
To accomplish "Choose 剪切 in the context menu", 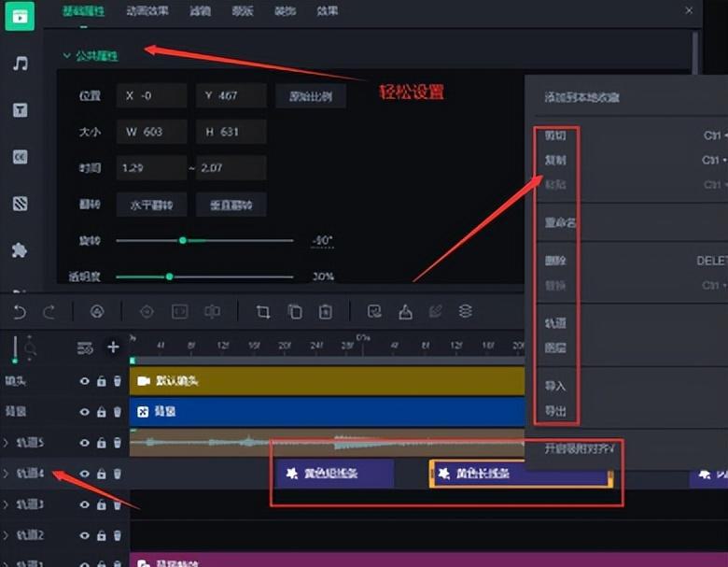I will pyautogui.click(x=555, y=135).
